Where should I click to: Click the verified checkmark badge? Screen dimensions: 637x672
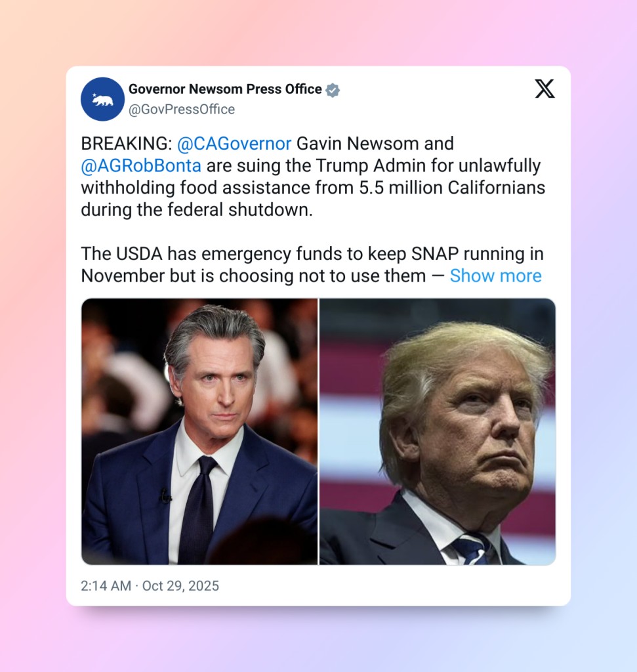[333, 90]
